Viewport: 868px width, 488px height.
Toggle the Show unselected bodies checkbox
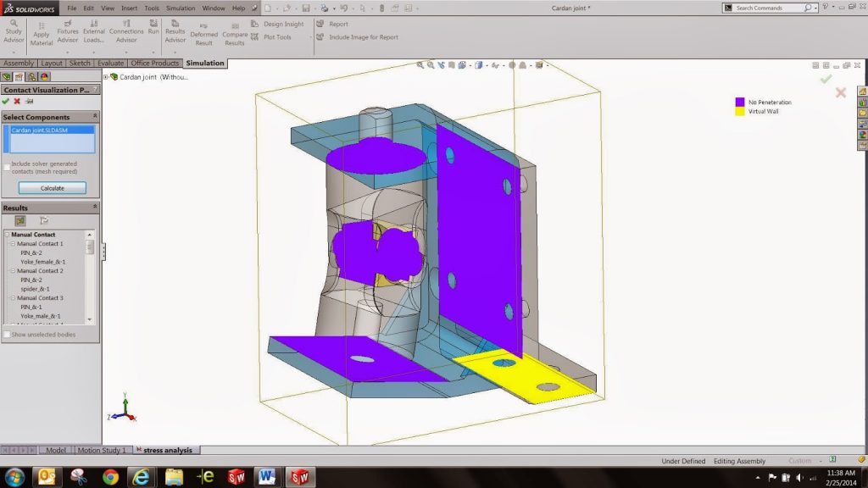[7, 335]
